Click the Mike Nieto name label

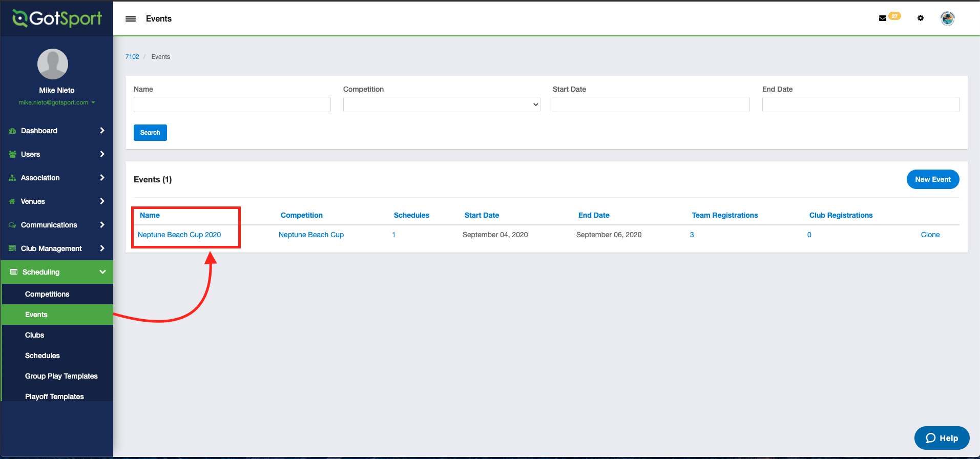tap(57, 90)
